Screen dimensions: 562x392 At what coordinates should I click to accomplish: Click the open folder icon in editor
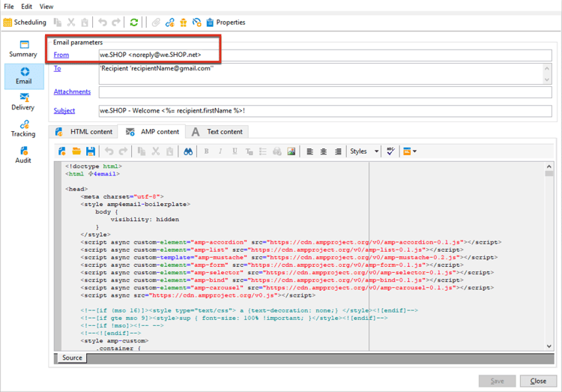(76, 151)
